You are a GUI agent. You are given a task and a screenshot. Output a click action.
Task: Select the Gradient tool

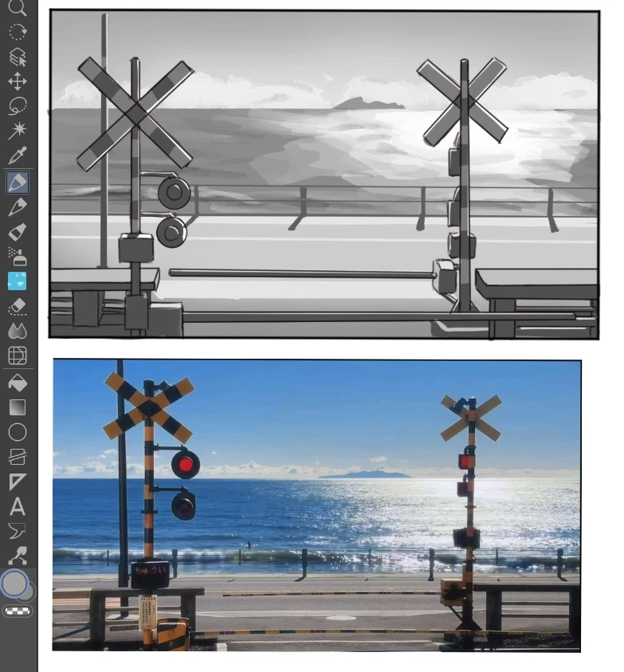click(18, 407)
